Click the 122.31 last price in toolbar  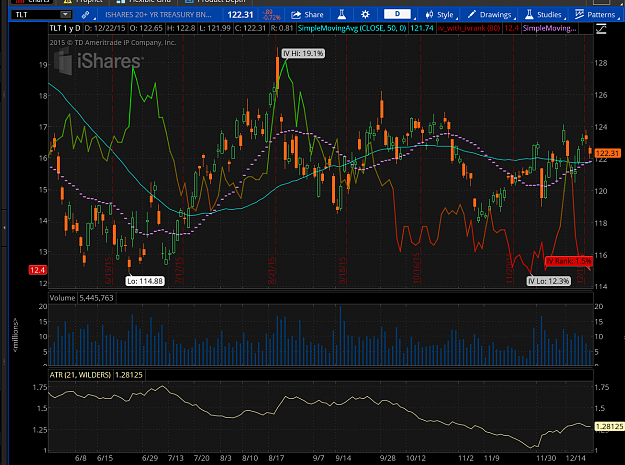(240, 15)
